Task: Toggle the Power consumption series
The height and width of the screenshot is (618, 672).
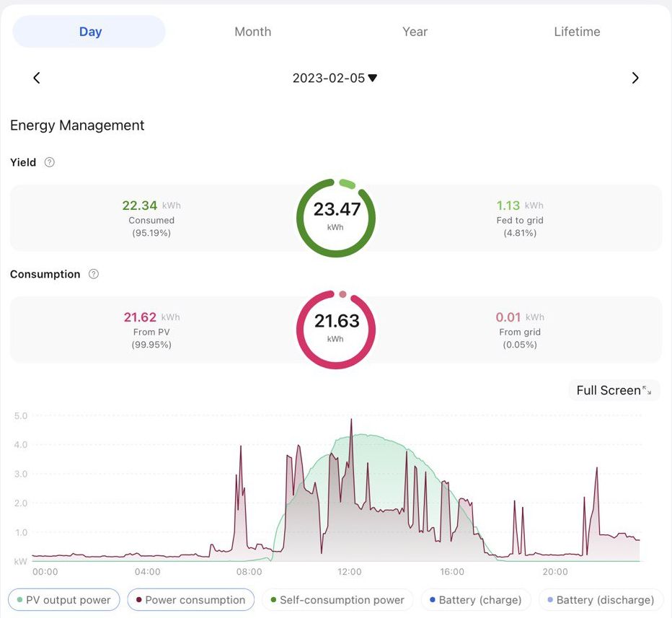Action: 191,600
